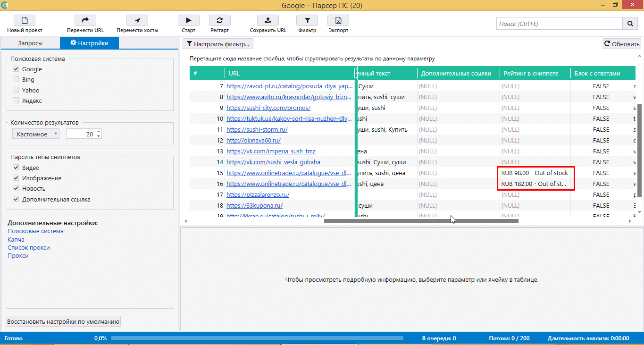Open the Капча settings link
The width and height of the screenshot is (644, 345).
click(16, 239)
